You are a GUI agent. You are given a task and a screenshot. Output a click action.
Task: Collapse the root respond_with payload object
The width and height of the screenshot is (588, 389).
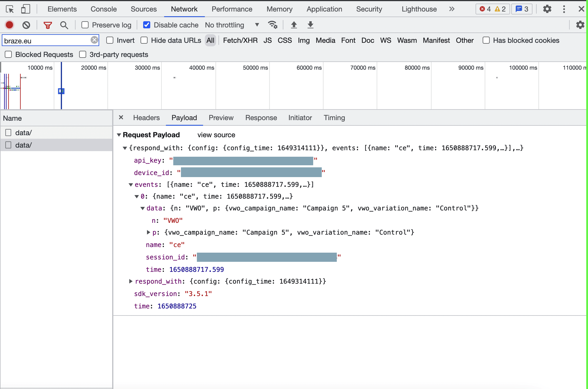pos(125,148)
